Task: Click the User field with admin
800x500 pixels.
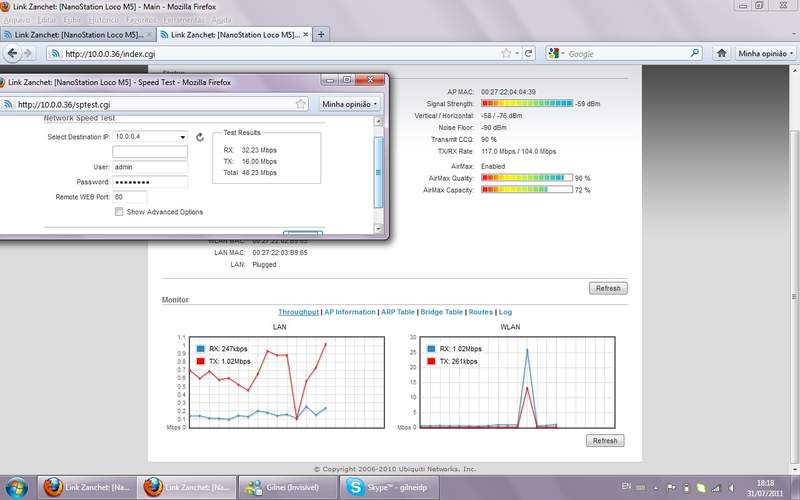Action: (x=150, y=167)
